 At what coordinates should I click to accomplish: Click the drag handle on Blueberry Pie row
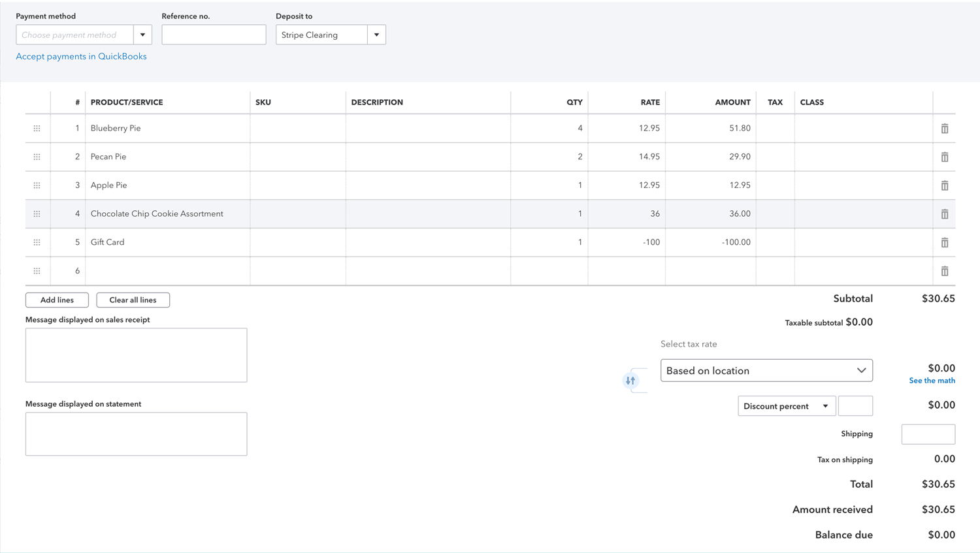(x=37, y=129)
